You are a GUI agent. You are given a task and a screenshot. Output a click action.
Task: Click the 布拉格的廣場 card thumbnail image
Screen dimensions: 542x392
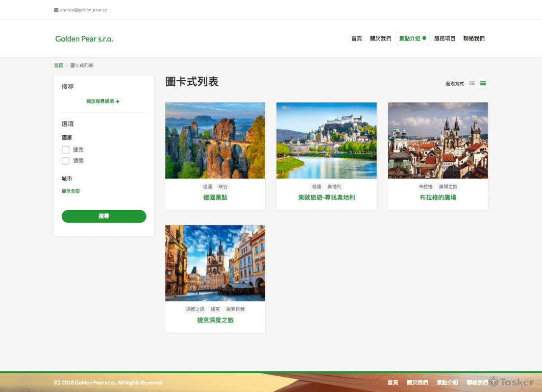point(438,140)
